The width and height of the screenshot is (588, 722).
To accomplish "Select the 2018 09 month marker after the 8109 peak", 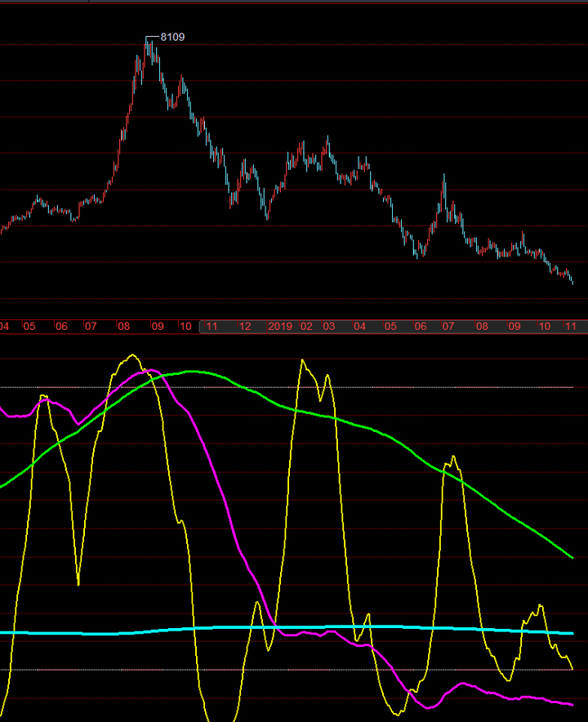I will click(x=158, y=327).
